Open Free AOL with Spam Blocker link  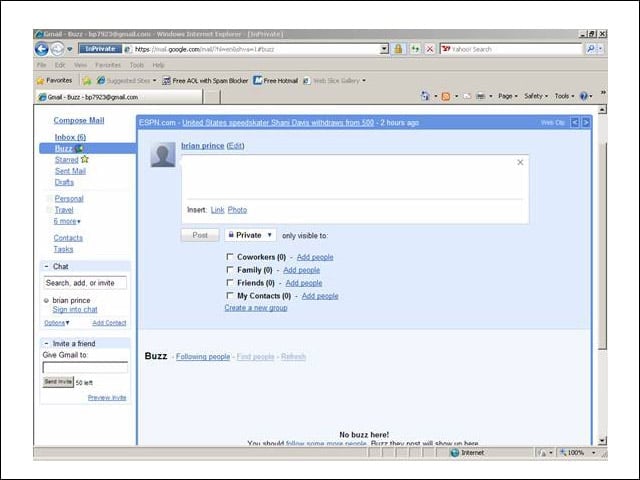[205, 81]
